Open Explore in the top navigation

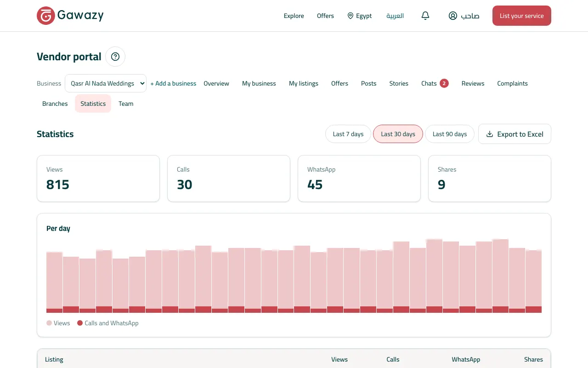coord(294,16)
